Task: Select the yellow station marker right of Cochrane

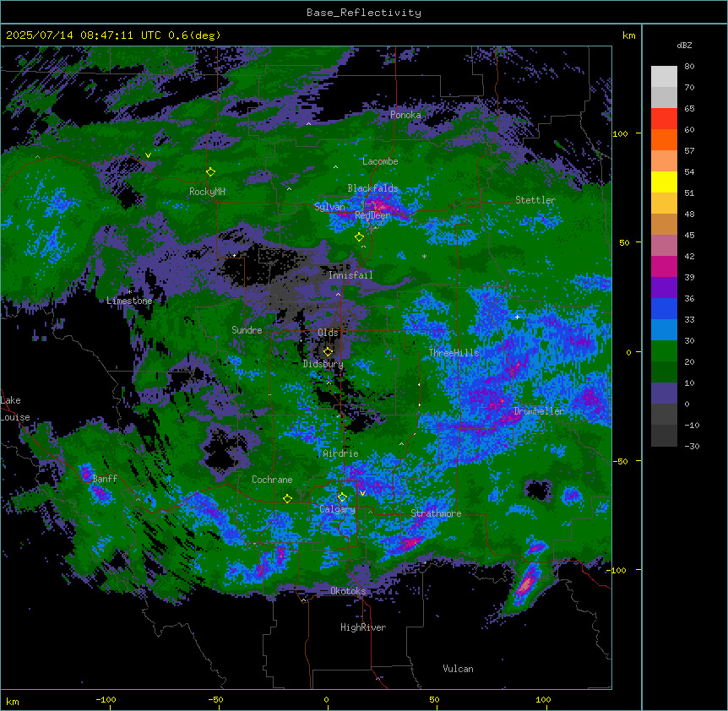Action: (x=287, y=499)
